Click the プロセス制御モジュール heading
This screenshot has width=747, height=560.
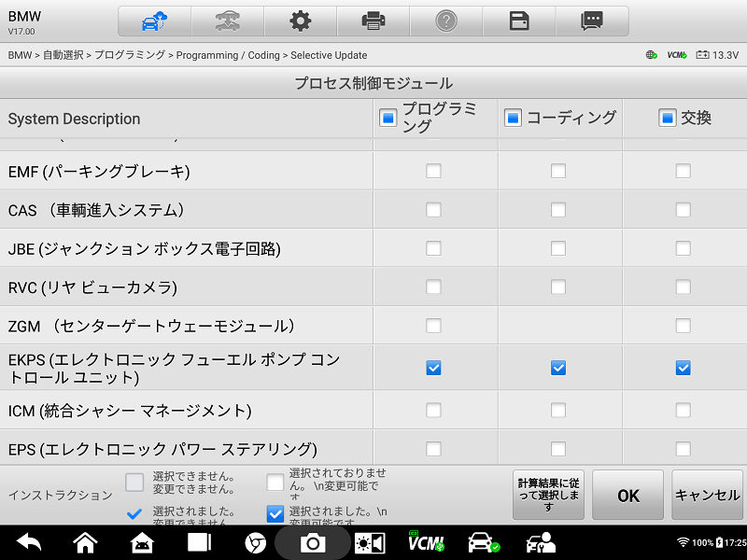pyautogui.click(x=373, y=83)
